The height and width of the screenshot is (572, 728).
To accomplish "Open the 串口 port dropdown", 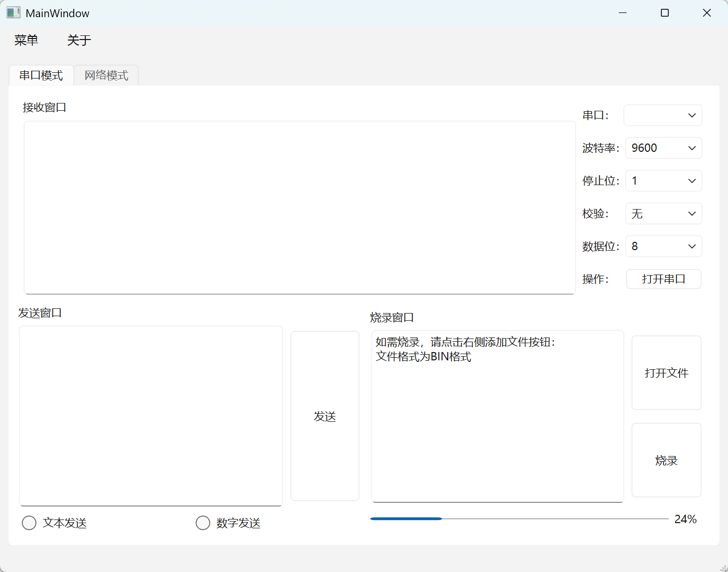I will [663, 115].
